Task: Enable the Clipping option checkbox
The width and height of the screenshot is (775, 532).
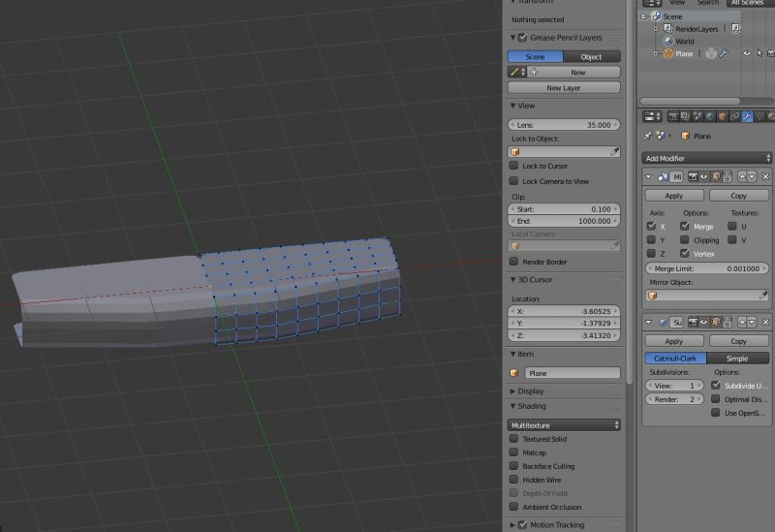Action: coord(684,239)
